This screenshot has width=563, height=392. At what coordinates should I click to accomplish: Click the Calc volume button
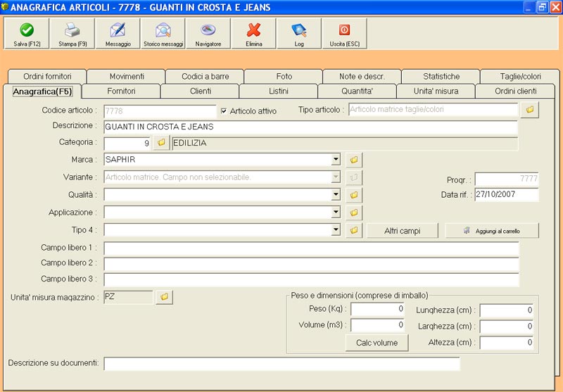377,343
